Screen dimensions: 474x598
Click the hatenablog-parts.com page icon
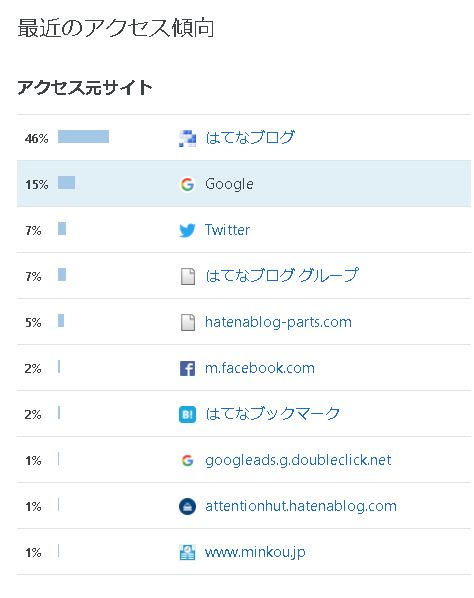point(188,322)
